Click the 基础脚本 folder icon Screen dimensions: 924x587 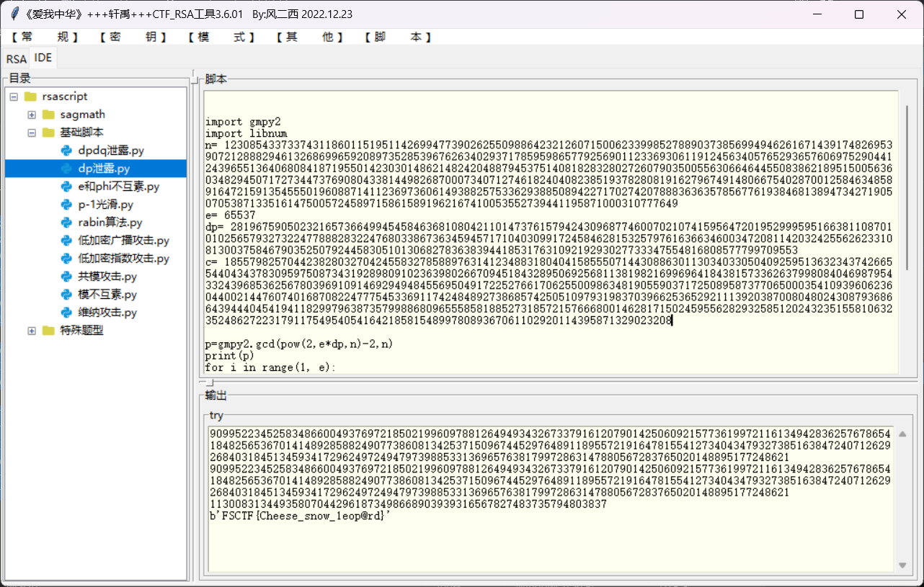coord(48,133)
